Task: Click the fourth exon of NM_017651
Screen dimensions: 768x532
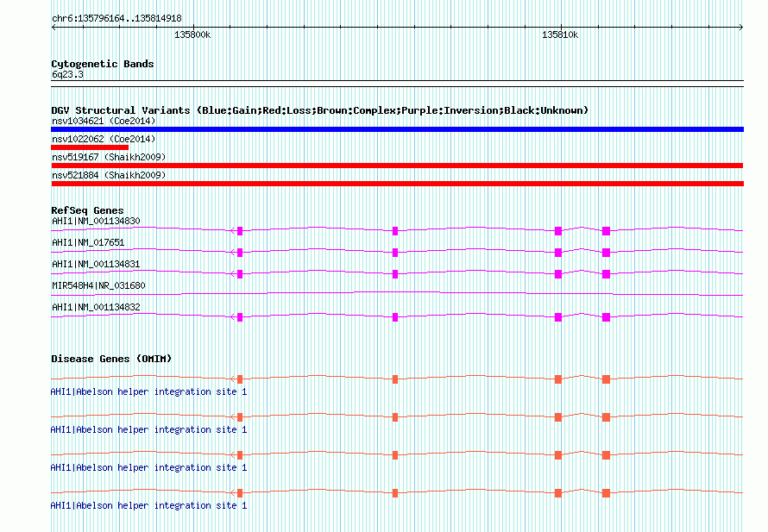Action: [x=606, y=253]
